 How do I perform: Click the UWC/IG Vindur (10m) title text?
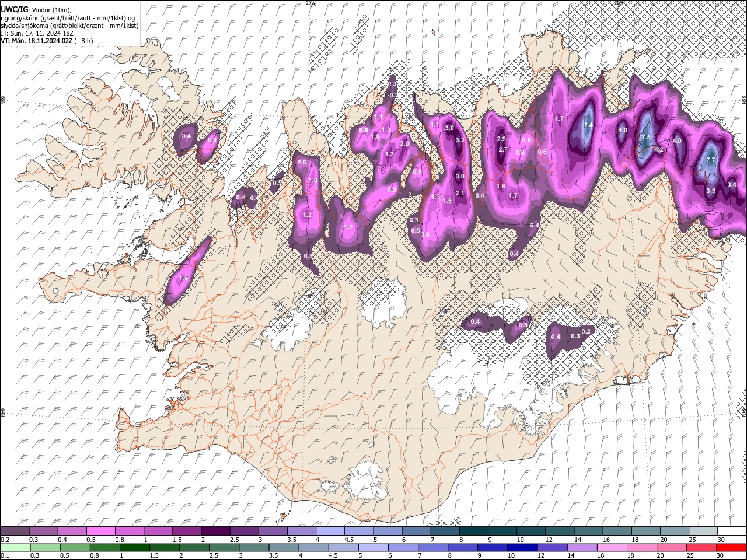pos(35,9)
